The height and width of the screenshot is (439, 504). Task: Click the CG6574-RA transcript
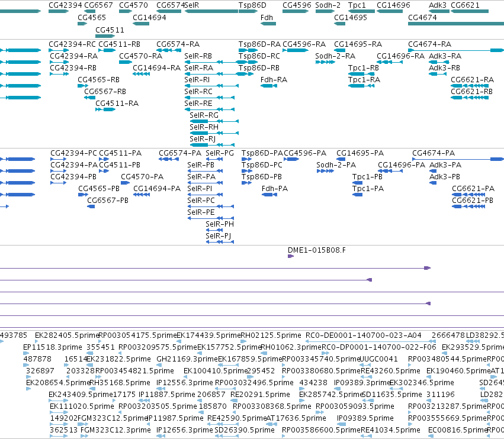click(169, 50)
